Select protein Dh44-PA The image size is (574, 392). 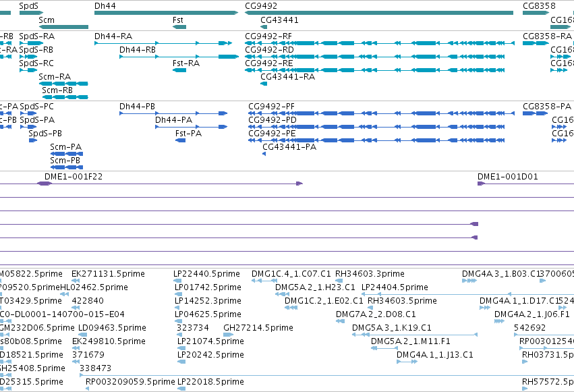point(191,127)
